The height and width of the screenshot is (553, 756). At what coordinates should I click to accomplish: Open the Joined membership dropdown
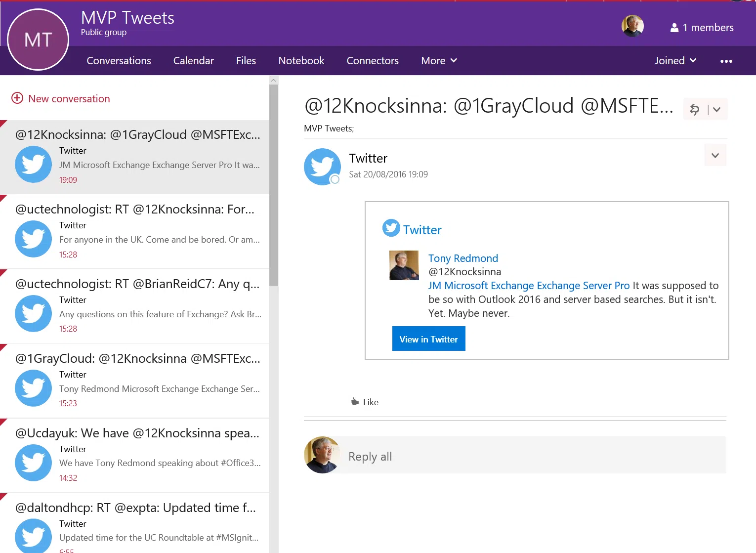tap(675, 61)
